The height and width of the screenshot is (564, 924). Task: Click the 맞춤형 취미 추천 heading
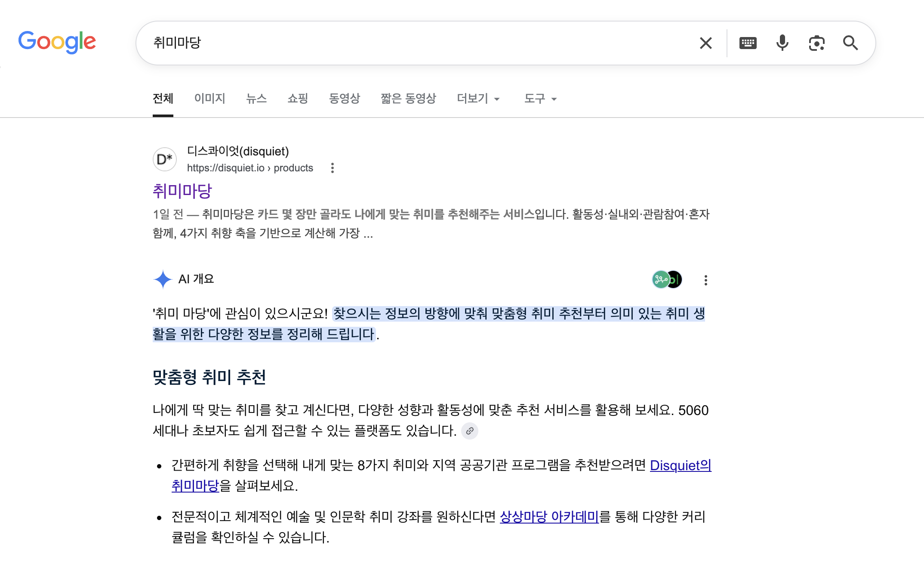click(x=209, y=377)
